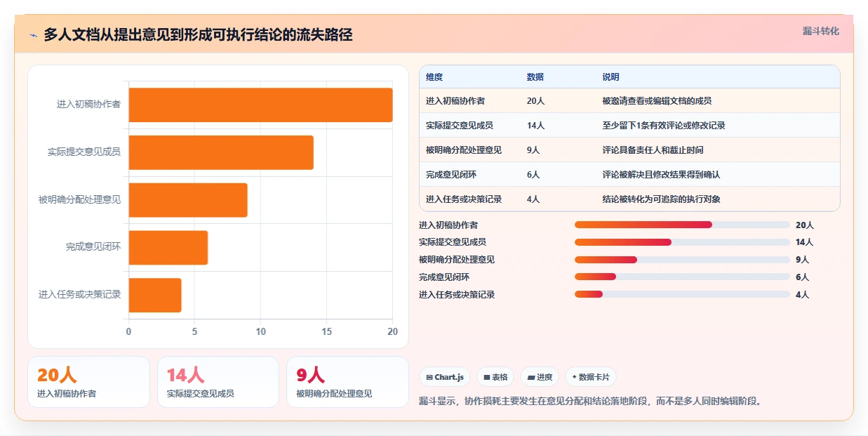Viewport: 868px width, 436px height.
Task: Click the 4人 value beside the progress bar
Action: click(x=803, y=295)
